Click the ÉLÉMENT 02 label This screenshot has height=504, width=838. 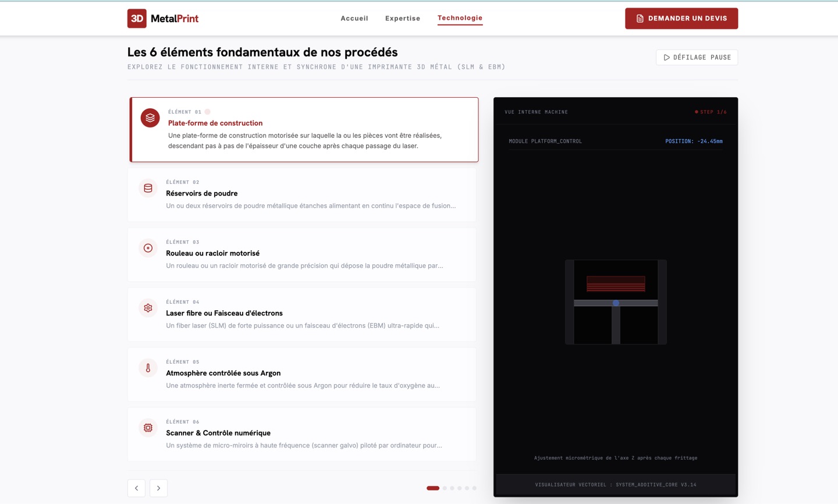(x=183, y=182)
